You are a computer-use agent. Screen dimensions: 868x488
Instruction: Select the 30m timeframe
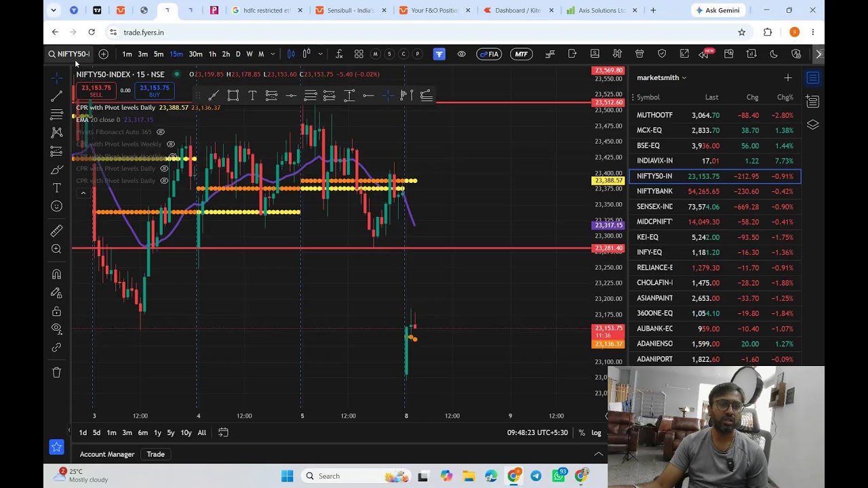(195, 54)
